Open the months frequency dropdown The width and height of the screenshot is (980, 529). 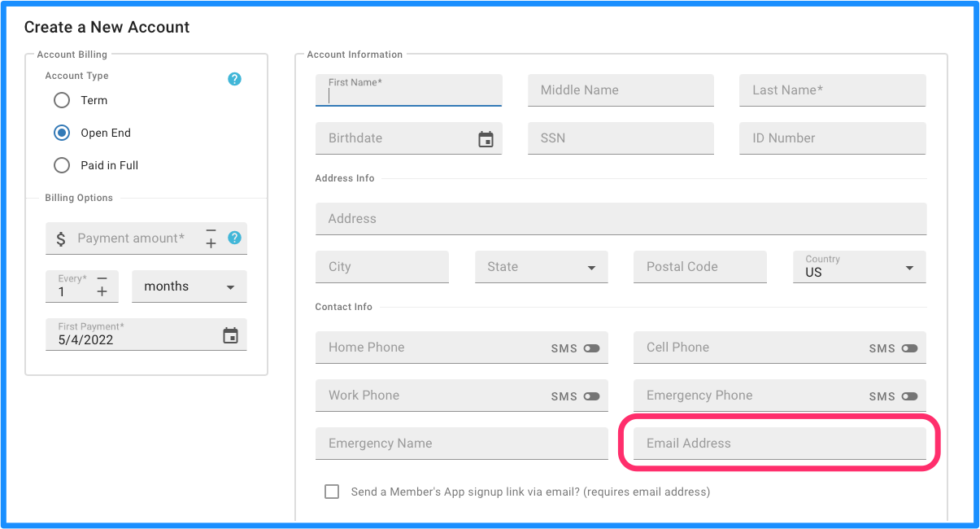pos(189,286)
